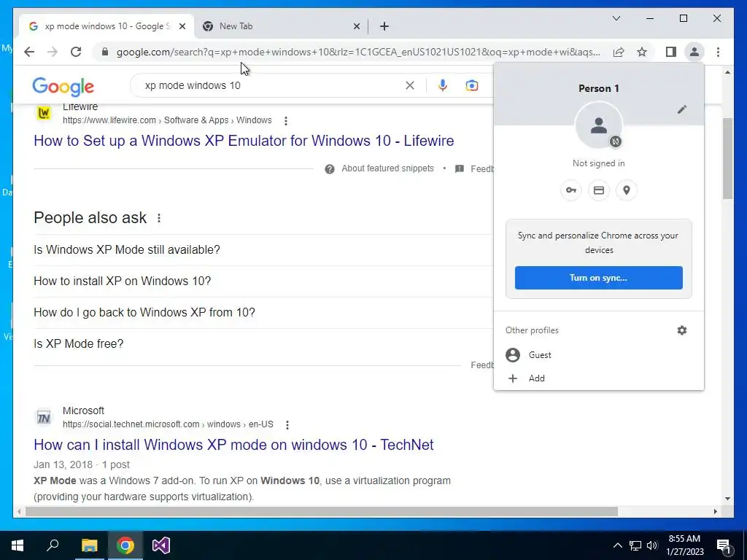Close the xp mode windows 10 tab

182,26
